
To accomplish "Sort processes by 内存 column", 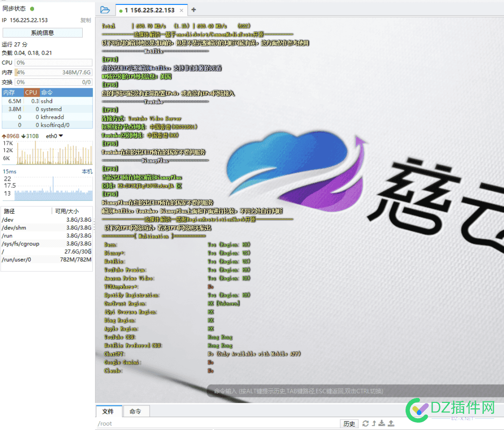I will click(13, 92).
